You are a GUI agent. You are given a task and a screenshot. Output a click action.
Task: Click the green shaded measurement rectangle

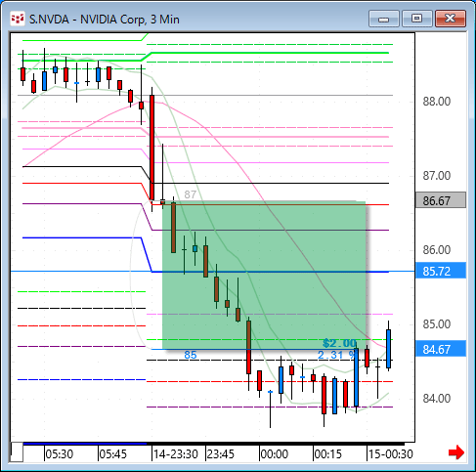(264, 276)
